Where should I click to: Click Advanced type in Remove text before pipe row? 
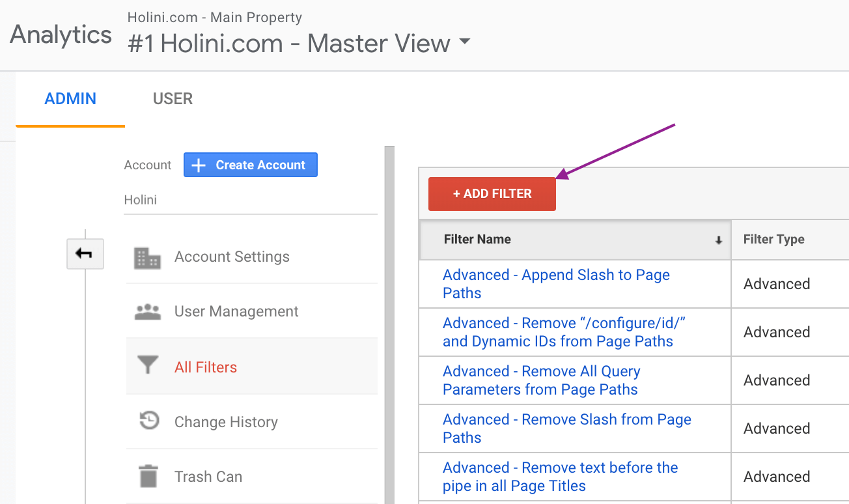(777, 477)
